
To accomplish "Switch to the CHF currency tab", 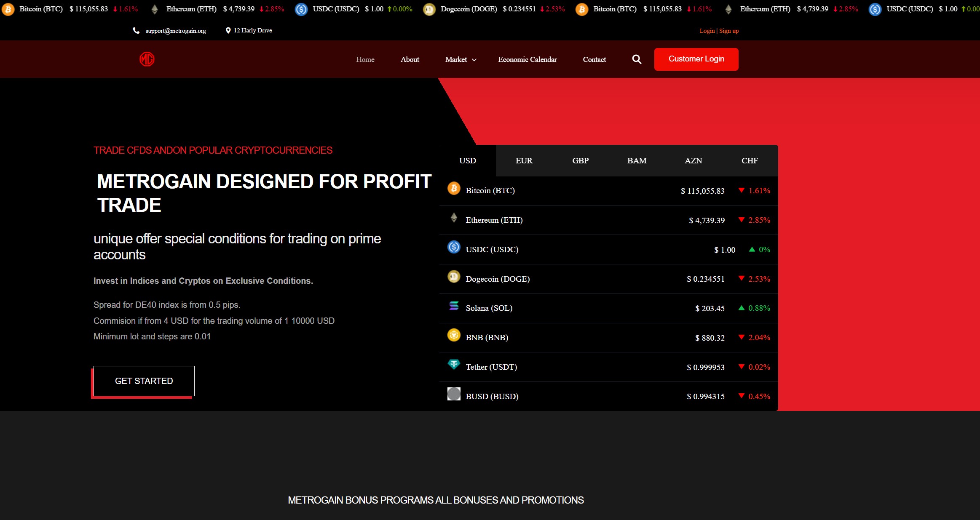I will point(750,161).
